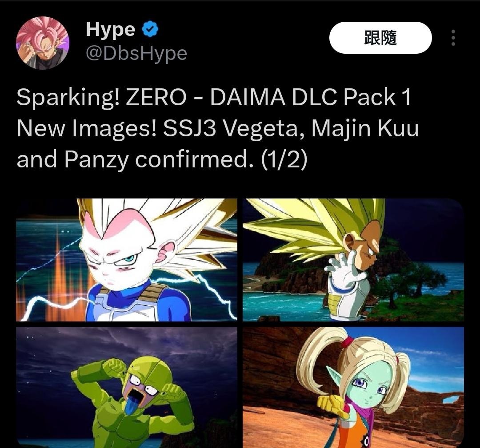Click 'Panzy confirmed.' text in the tweet
Screen dimensions: 480x448
coord(159,160)
